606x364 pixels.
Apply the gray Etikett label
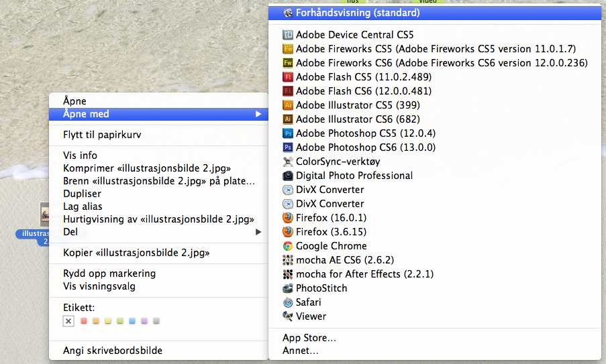(x=156, y=321)
